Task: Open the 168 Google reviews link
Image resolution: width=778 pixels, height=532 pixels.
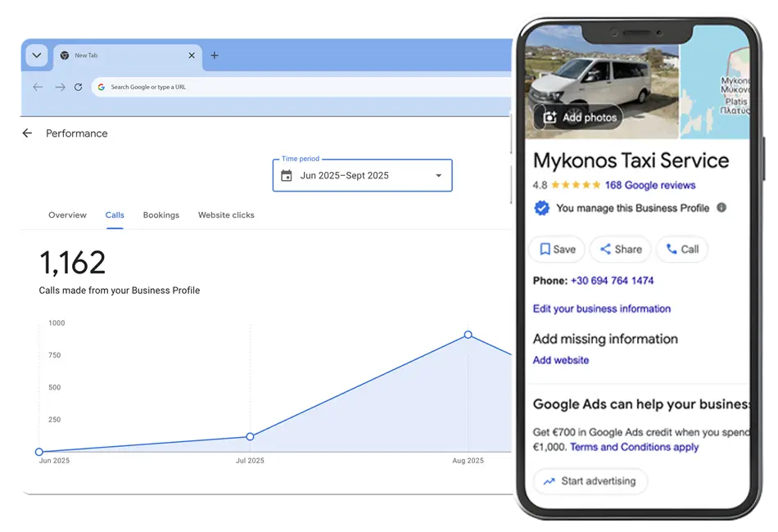Action: [649, 185]
